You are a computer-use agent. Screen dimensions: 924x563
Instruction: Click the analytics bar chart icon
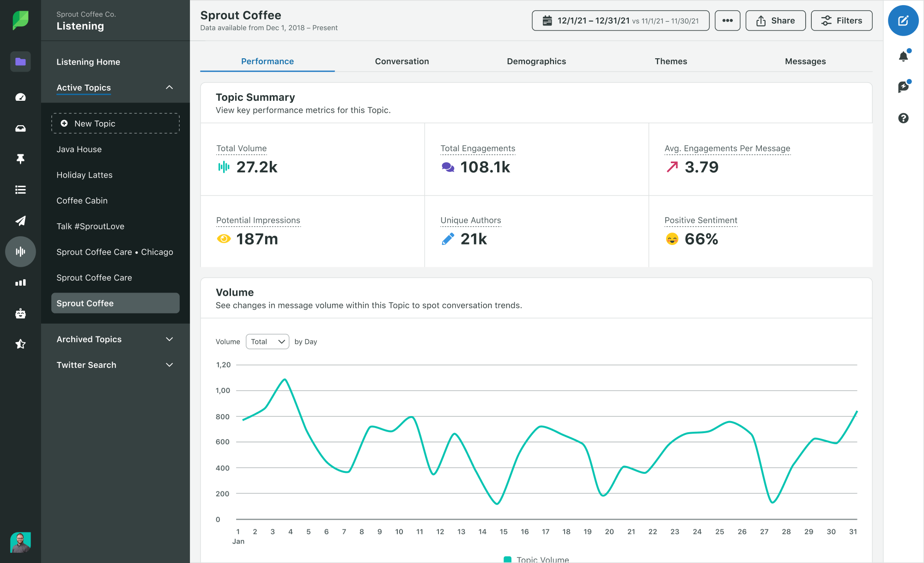pyautogui.click(x=20, y=282)
